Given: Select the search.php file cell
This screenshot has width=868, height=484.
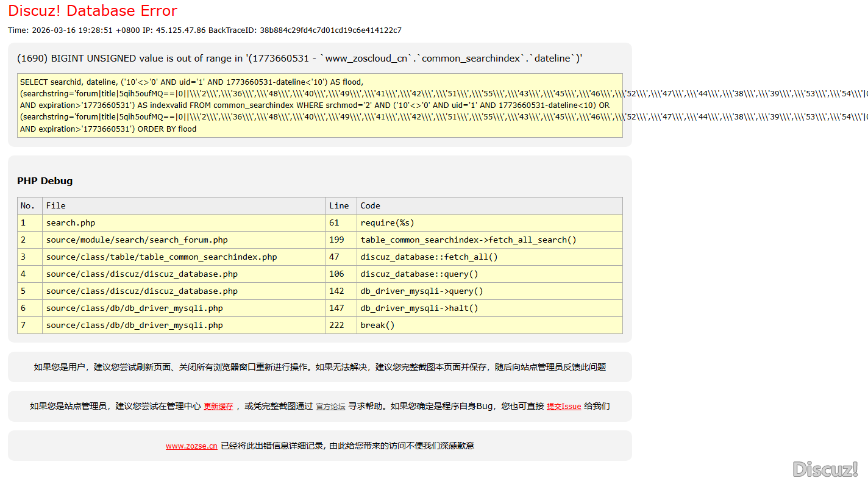Looking at the screenshot, I should coord(71,223).
